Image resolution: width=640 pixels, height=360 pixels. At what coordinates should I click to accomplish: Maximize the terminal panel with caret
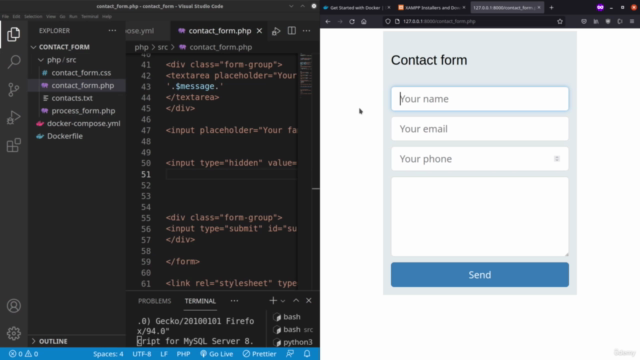tap(296, 301)
